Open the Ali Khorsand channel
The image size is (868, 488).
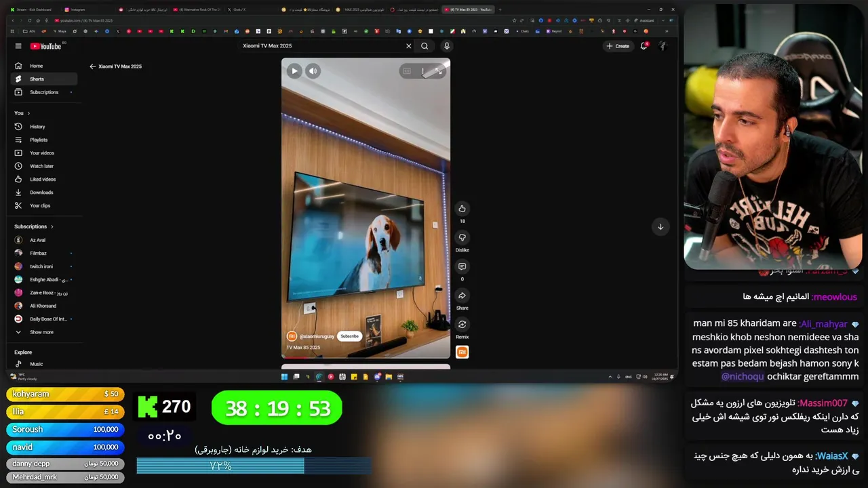[x=45, y=306]
